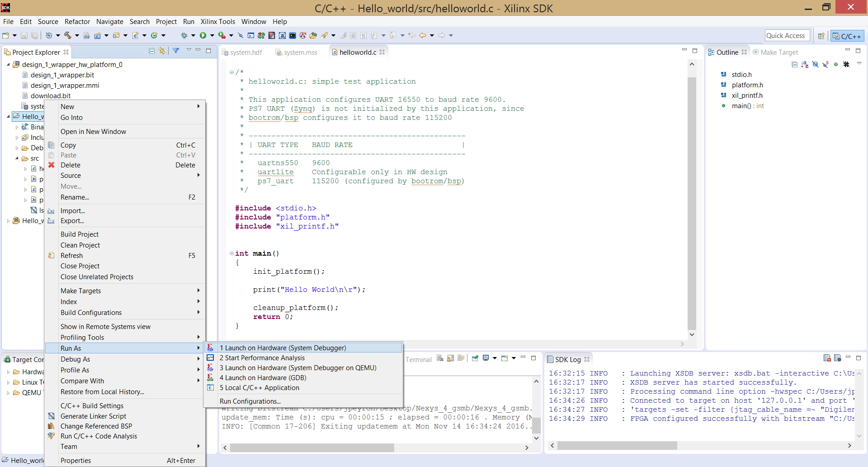Sort Outline alphabetically
The width and height of the screenshot is (868, 467).
pos(805,65)
